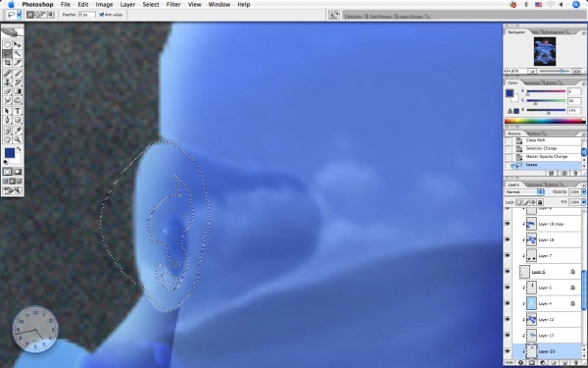
Task: Open the layer Opacity slider arrow
Action: pos(583,192)
